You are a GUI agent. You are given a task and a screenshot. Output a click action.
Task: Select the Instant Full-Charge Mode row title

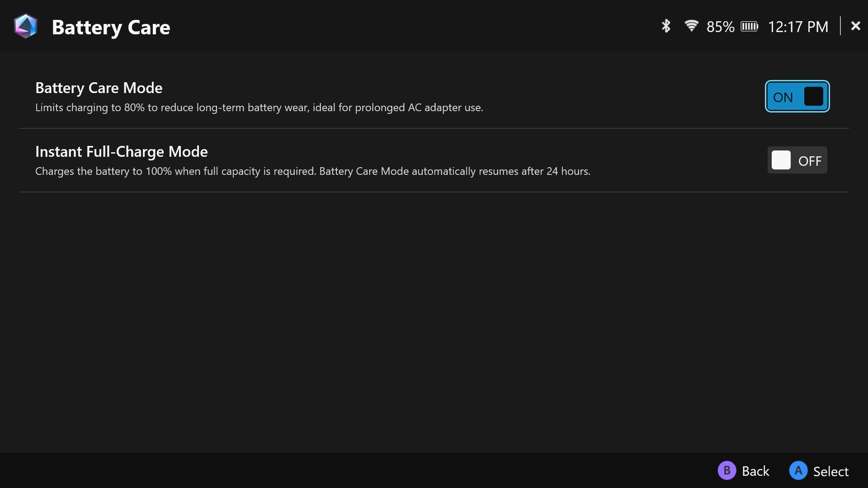[121, 151]
